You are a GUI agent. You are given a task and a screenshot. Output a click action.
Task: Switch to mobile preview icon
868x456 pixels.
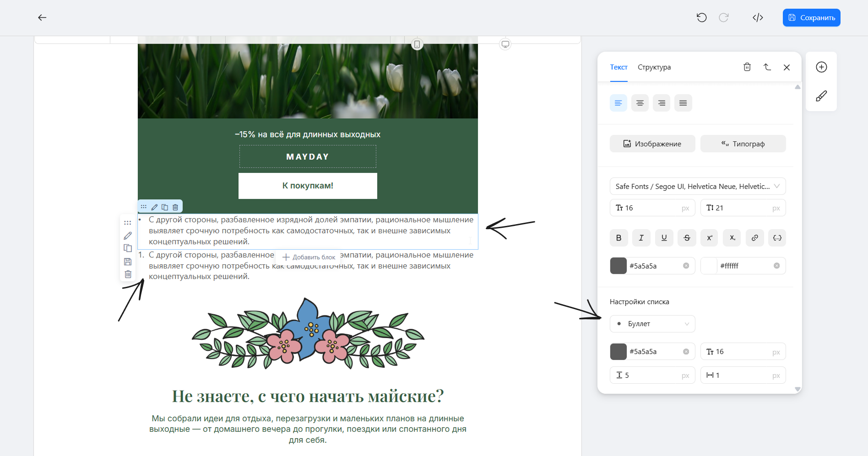tap(417, 44)
